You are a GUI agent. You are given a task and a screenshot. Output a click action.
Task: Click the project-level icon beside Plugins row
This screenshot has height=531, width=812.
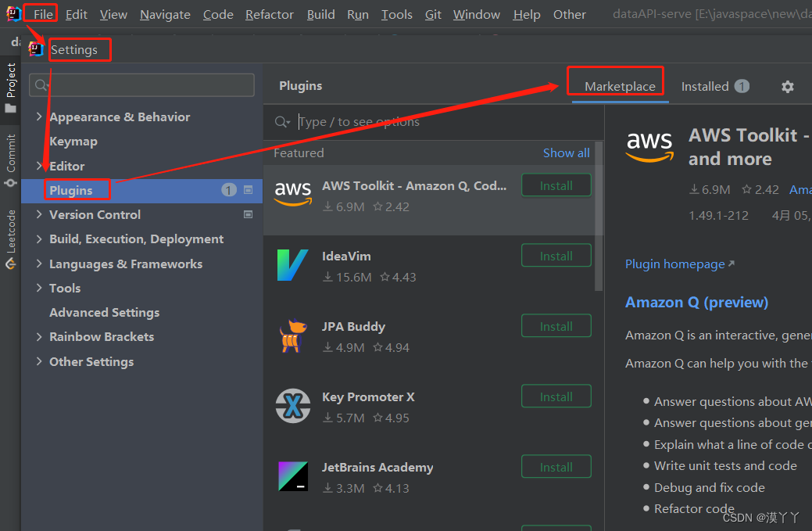pyautogui.click(x=249, y=190)
